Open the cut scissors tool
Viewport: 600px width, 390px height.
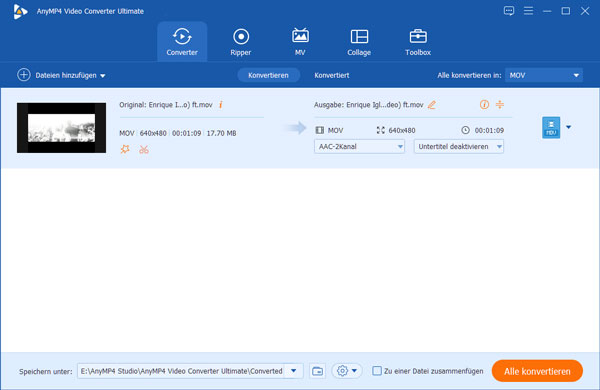coord(144,150)
